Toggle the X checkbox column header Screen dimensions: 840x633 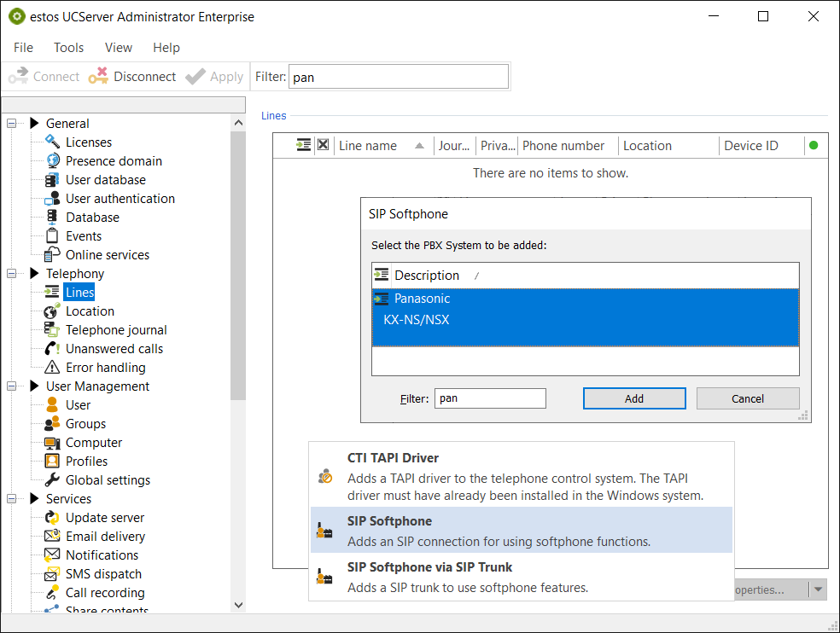(323, 145)
